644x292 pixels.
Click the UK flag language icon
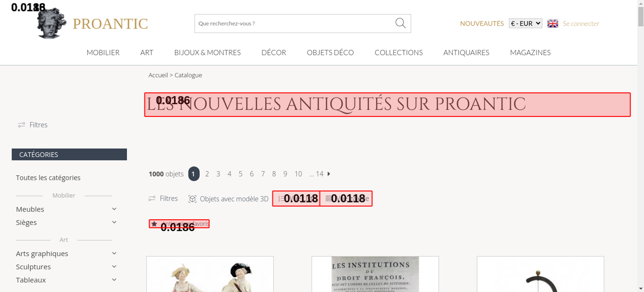(553, 23)
